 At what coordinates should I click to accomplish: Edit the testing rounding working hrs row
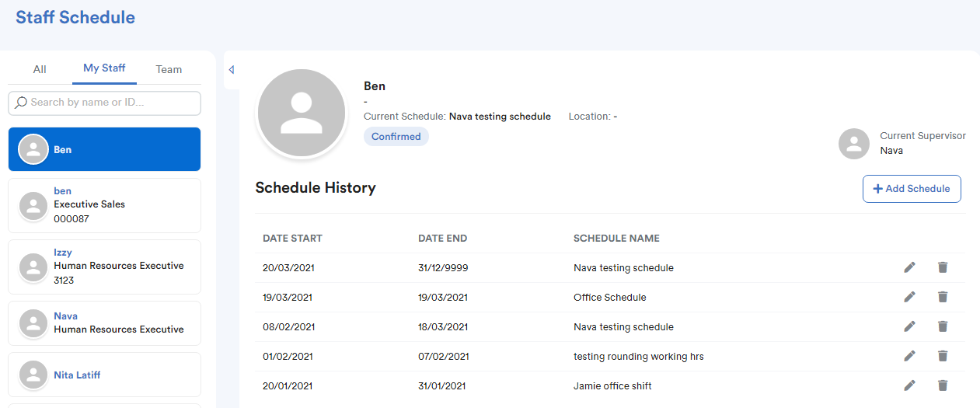[x=909, y=356]
